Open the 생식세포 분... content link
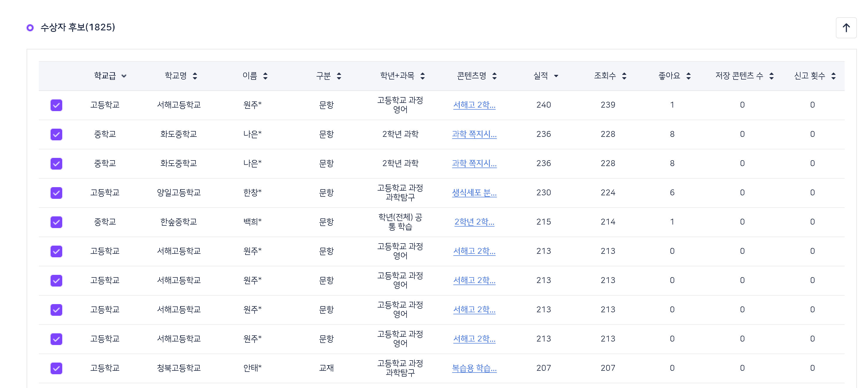Screen dimensions: 868x388 (474, 193)
